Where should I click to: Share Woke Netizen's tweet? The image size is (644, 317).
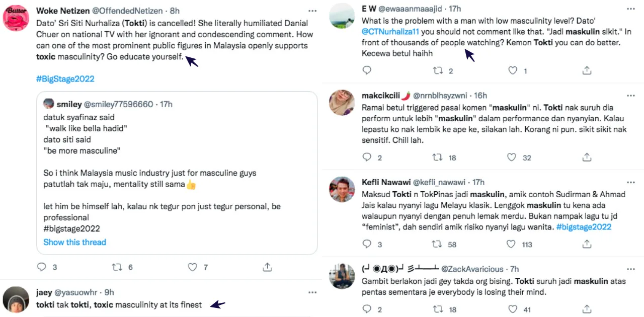(x=268, y=267)
